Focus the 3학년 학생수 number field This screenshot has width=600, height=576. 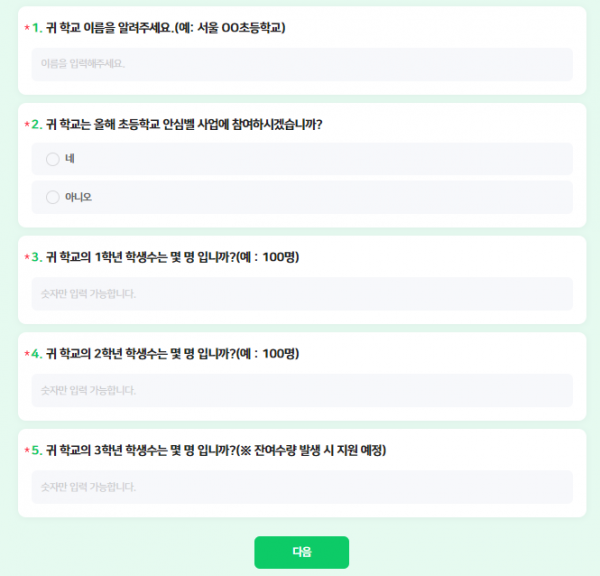[301, 487]
